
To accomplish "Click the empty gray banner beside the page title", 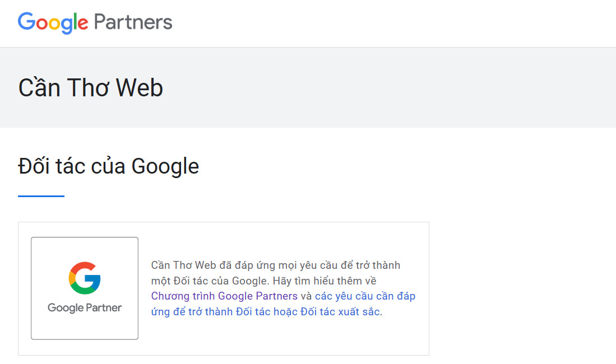I will (x=392, y=88).
